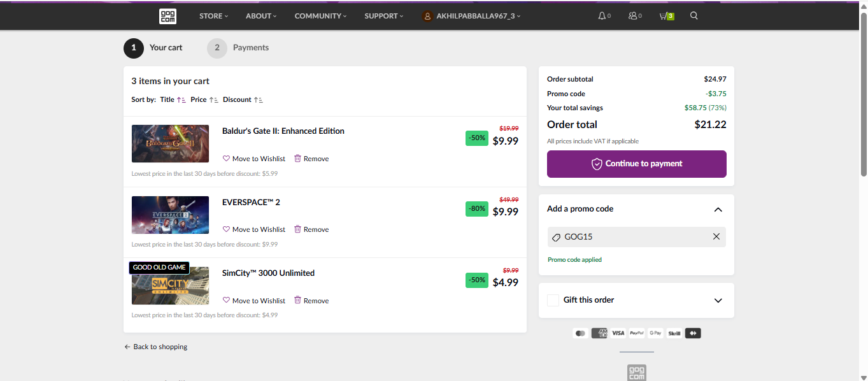
Task: Click Continue to payment button
Action: click(636, 164)
